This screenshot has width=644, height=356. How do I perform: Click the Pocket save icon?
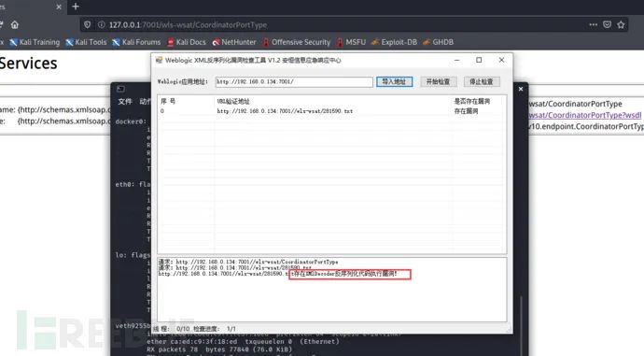click(607, 24)
